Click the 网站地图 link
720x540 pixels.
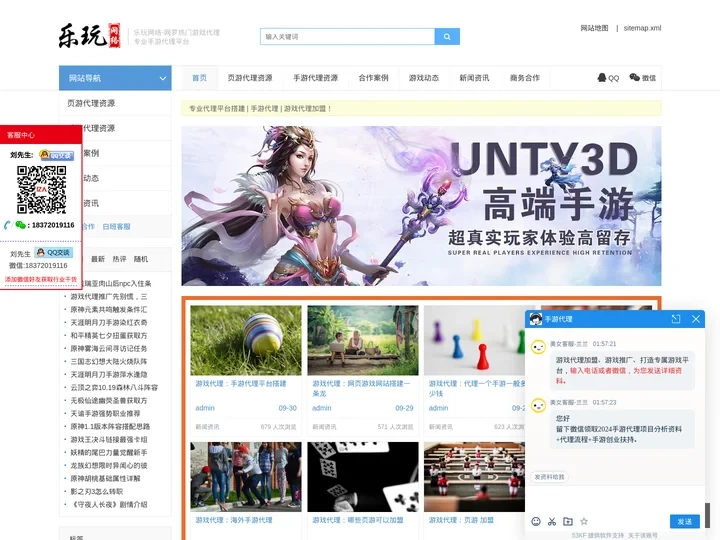(x=594, y=28)
